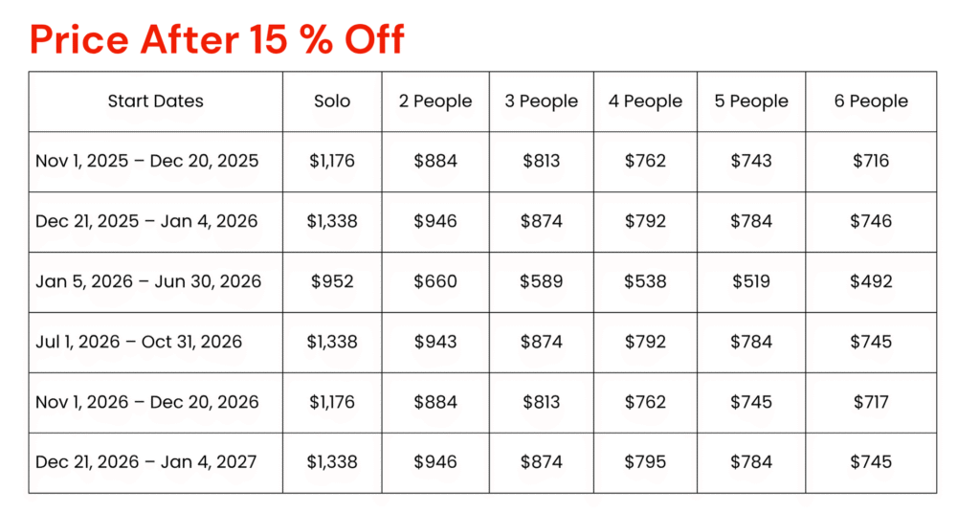Select the $660 price for 2 people

[x=435, y=281]
